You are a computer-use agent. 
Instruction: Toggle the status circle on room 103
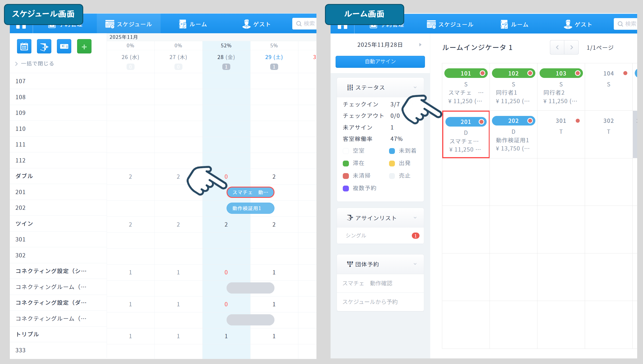pyautogui.click(x=578, y=73)
